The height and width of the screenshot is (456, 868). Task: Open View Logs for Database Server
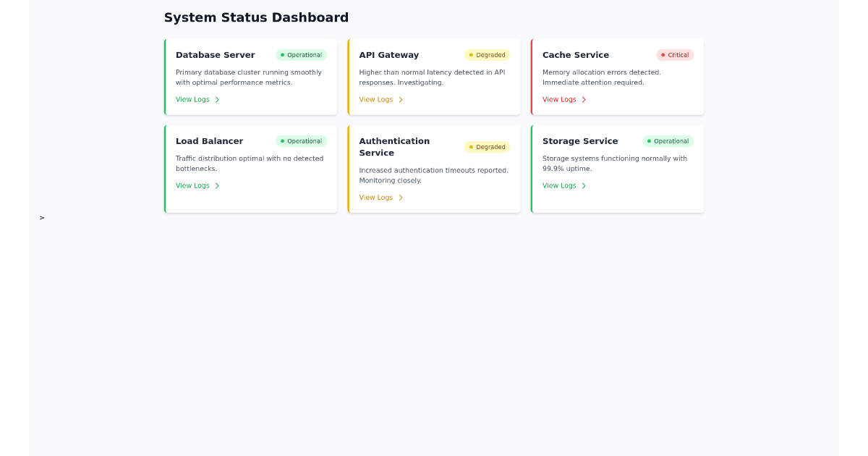[192, 100]
